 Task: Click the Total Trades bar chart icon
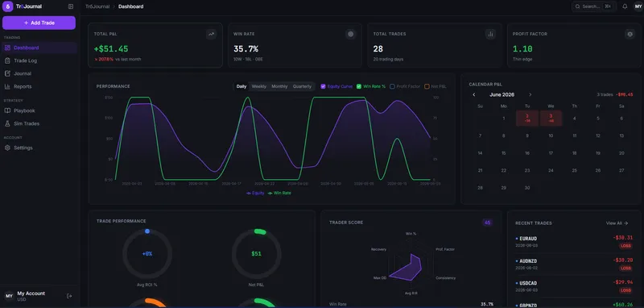490,35
